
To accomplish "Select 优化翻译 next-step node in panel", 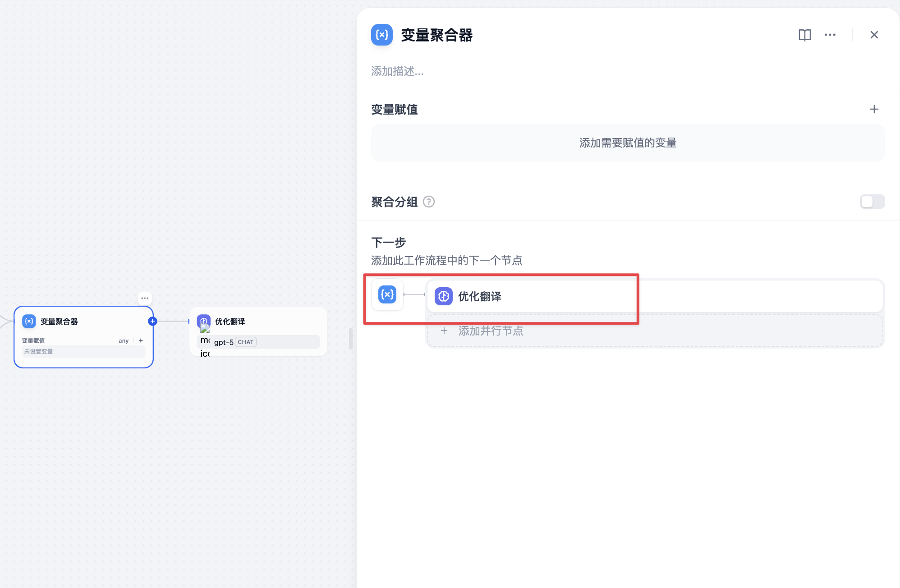I will (655, 296).
